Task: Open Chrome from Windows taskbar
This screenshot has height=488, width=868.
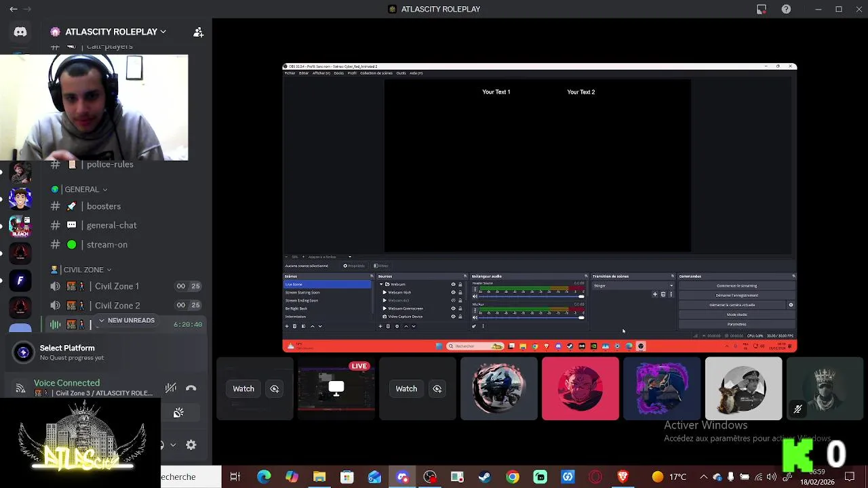Action: 513,477
